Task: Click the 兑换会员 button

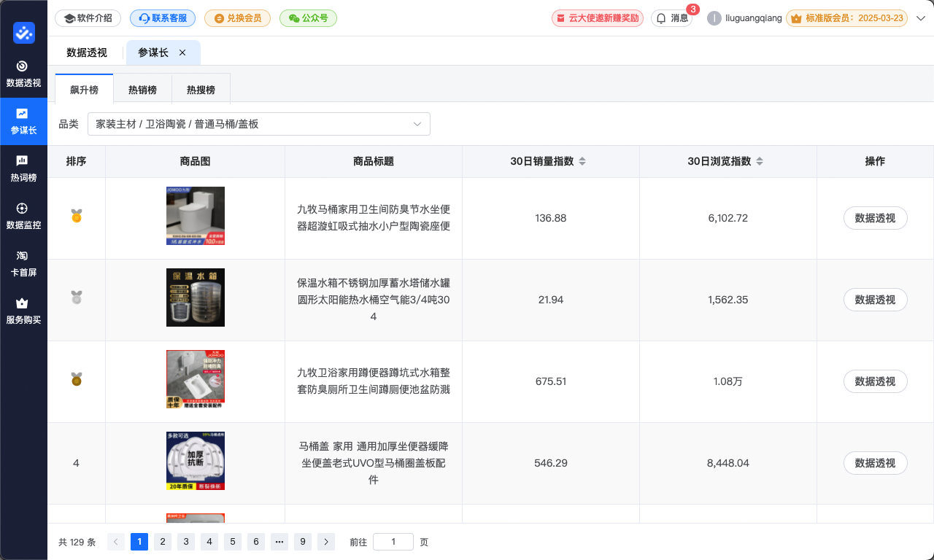Action: coord(237,18)
